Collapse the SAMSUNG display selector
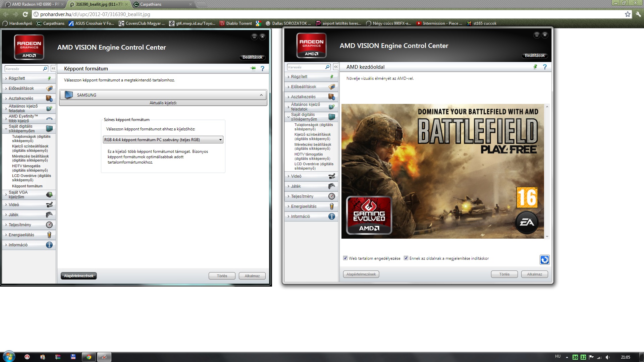Screen dimensions: 644x362 (x=261, y=95)
